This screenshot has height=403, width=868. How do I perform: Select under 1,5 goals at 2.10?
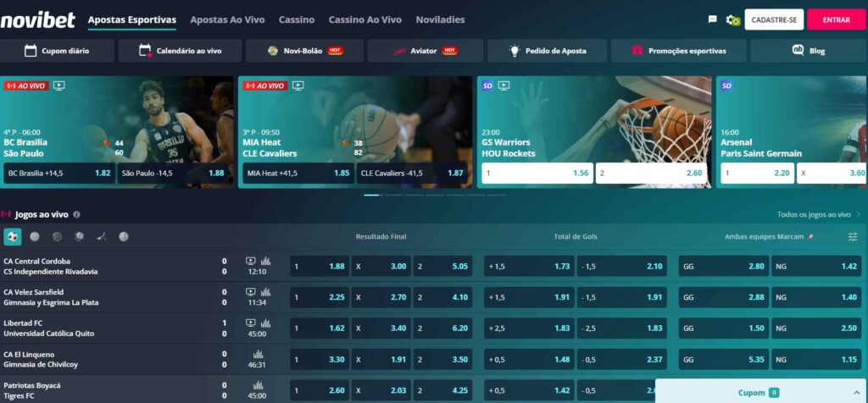621,266
